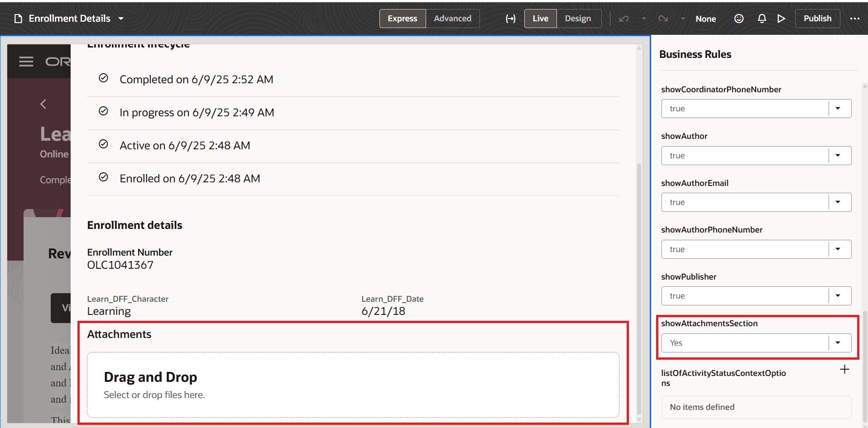
Task: Open the showPublisher dropdown arrow
Action: pyautogui.click(x=838, y=296)
